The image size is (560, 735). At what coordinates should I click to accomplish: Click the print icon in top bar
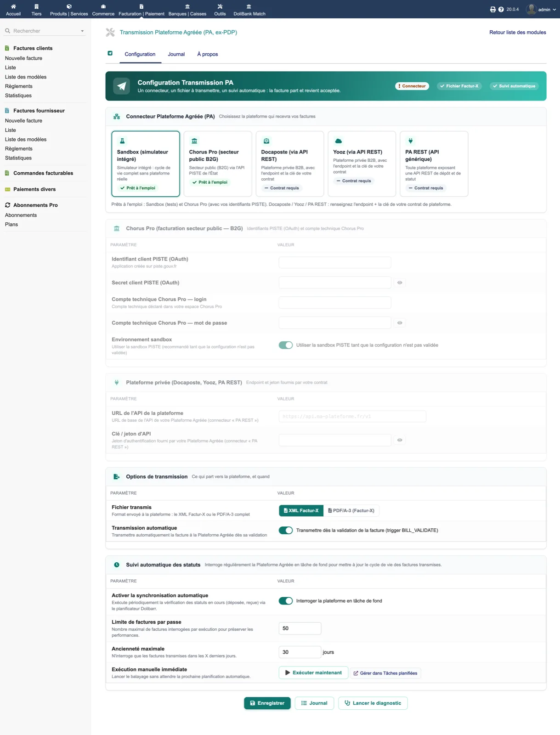click(493, 9)
